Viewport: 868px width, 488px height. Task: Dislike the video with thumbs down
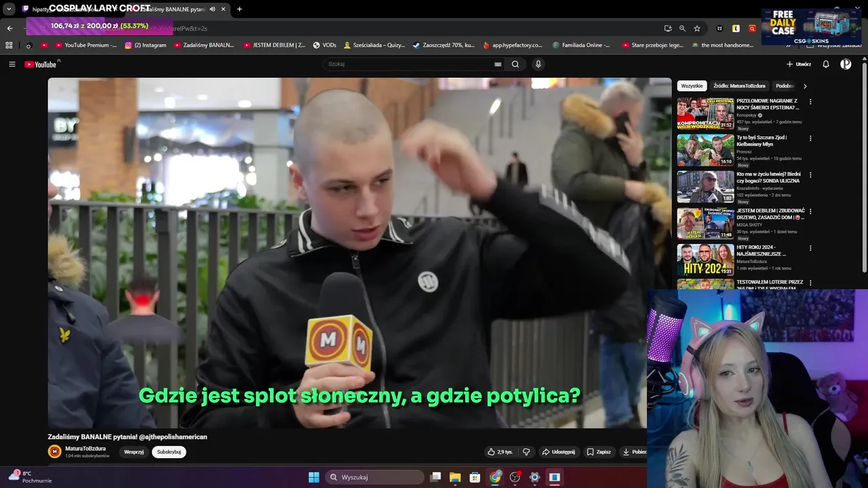click(x=526, y=452)
